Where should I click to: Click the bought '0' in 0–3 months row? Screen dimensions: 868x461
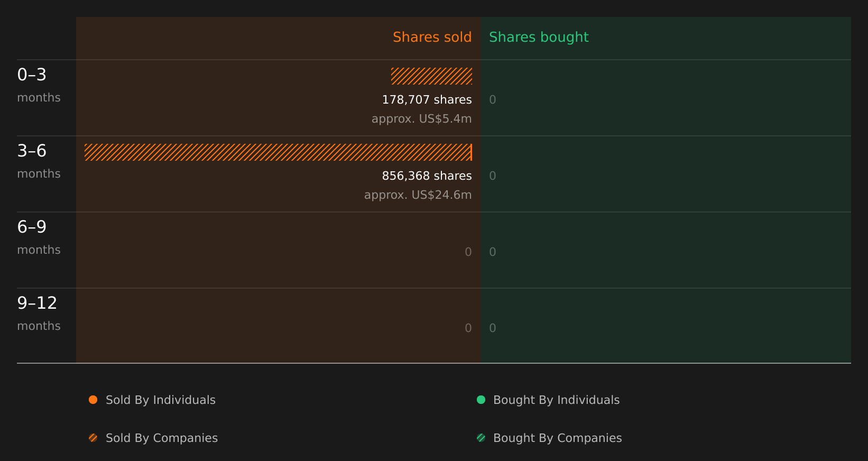click(493, 99)
